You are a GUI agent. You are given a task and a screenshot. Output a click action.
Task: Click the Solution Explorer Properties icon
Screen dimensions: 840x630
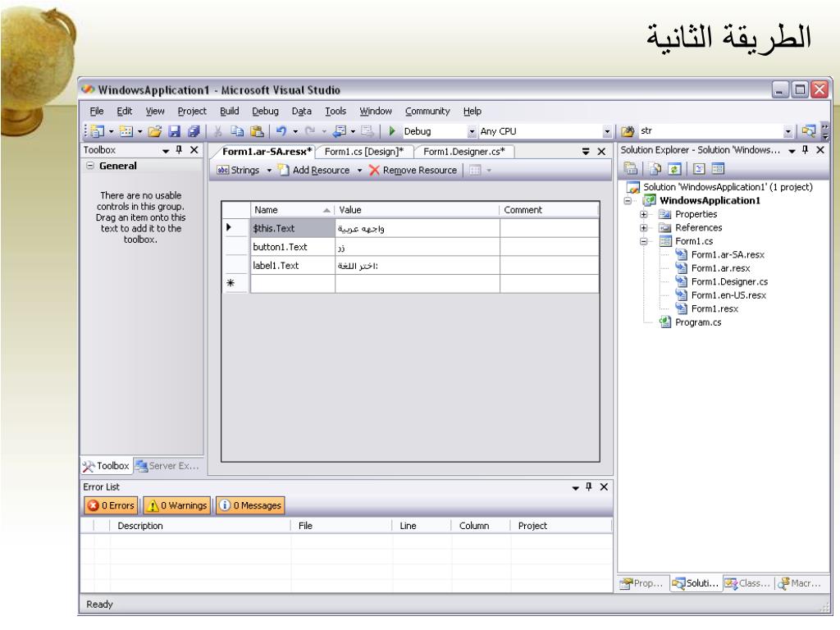coord(631,169)
